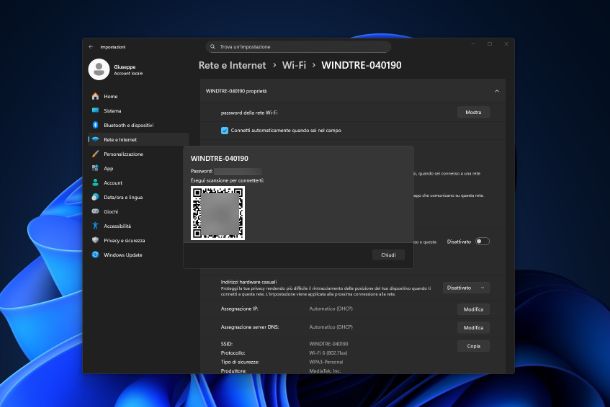Click the Privacy e sicurezza shield icon
This screenshot has height=407, width=610.
95,240
